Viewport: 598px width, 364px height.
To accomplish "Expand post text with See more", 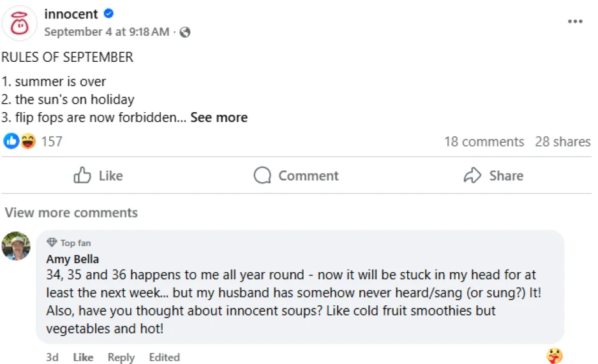I will click(x=219, y=117).
